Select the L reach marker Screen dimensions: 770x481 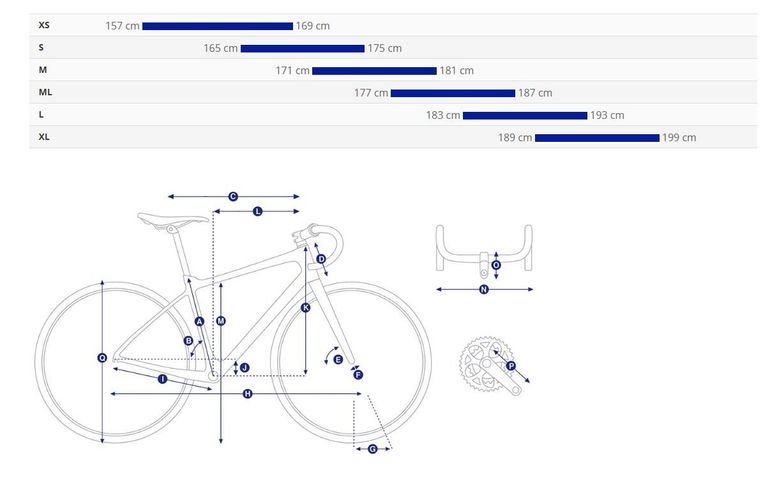point(258,211)
